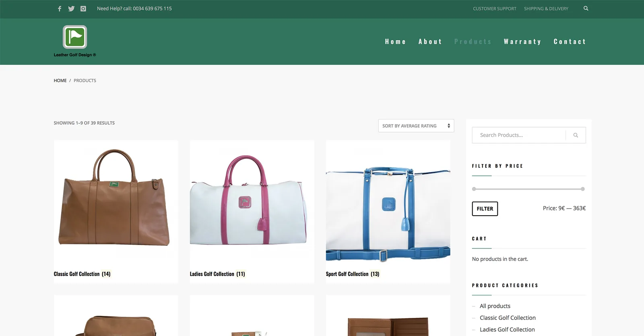The width and height of the screenshot is (644, 336).
Task: Open the blue Sport Golf bag image
Action: point(388,202)
